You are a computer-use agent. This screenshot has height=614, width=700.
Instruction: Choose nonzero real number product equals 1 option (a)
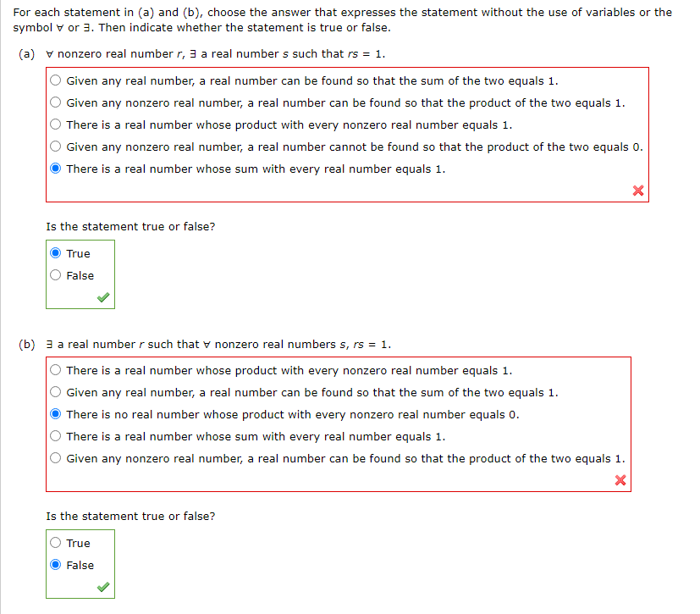click(x=54, y=102)
